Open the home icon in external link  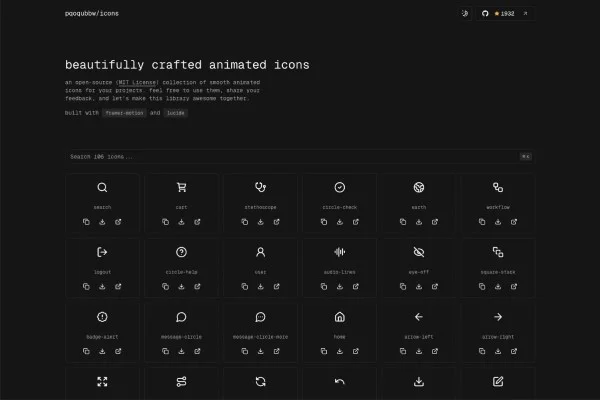point(354,352)
